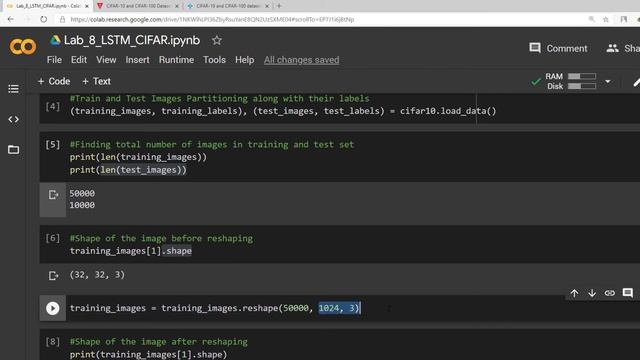The height and width of the screenshot is (360, 640).
Task: Open the browser new tab plus button
Action: pos(279,6)
